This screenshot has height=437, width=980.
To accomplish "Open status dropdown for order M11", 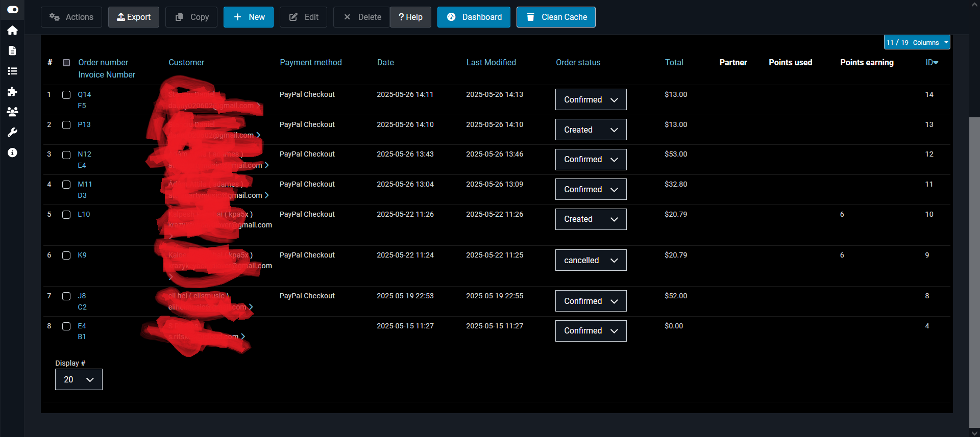I will coord(591,189).
